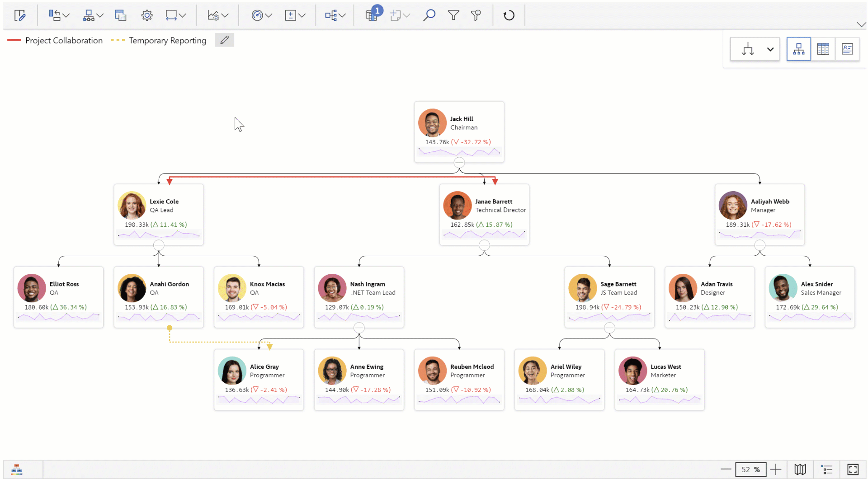The width and height of the screenshot is (868, 479).
Task: Collapse the node under Jack Hill
Action: 459,163
